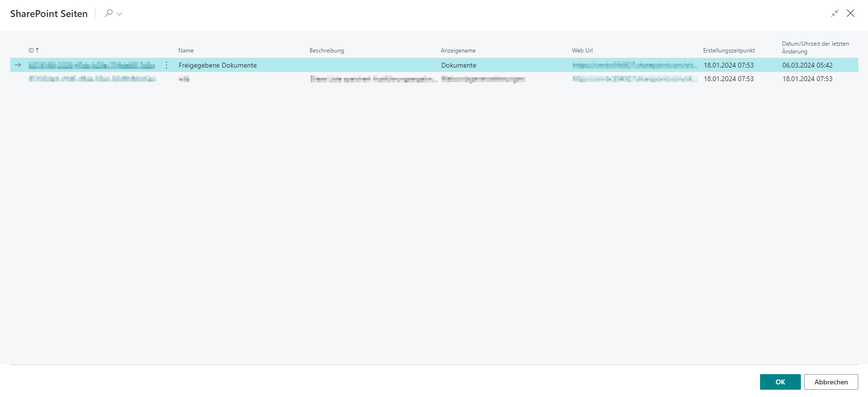Click the Beschreibung column header

tap(326, 51)
